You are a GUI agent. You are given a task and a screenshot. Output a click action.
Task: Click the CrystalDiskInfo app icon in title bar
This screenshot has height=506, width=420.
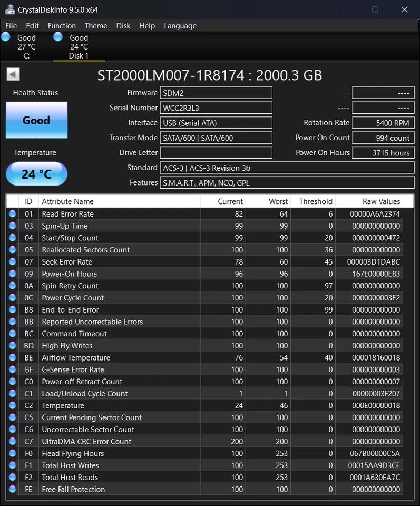(x=9, y=9)
